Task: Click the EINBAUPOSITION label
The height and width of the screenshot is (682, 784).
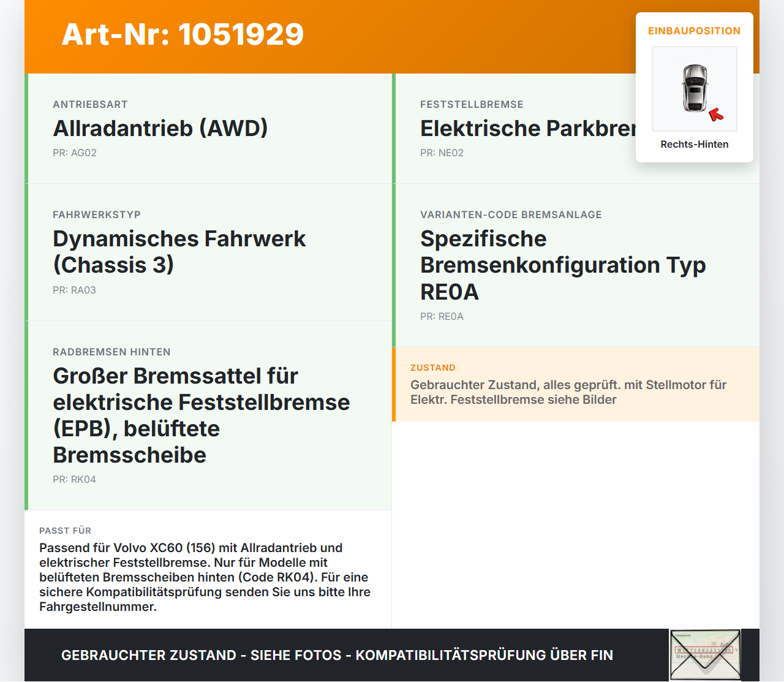Action: [695, 31]
